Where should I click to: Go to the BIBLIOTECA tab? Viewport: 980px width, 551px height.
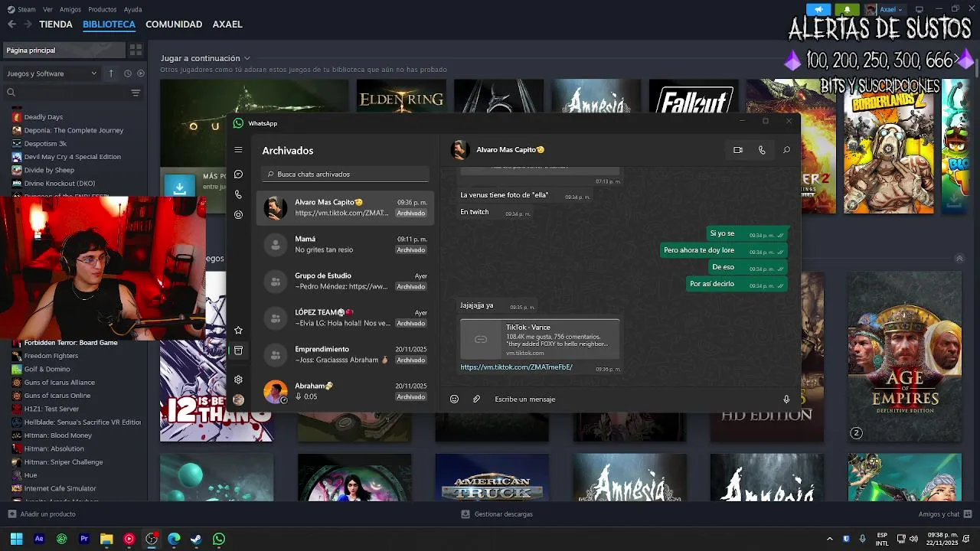tap(109, 24)
